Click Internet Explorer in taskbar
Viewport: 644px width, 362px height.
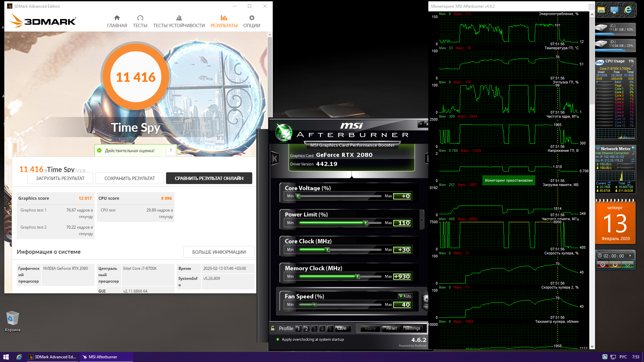pos(19,357)
